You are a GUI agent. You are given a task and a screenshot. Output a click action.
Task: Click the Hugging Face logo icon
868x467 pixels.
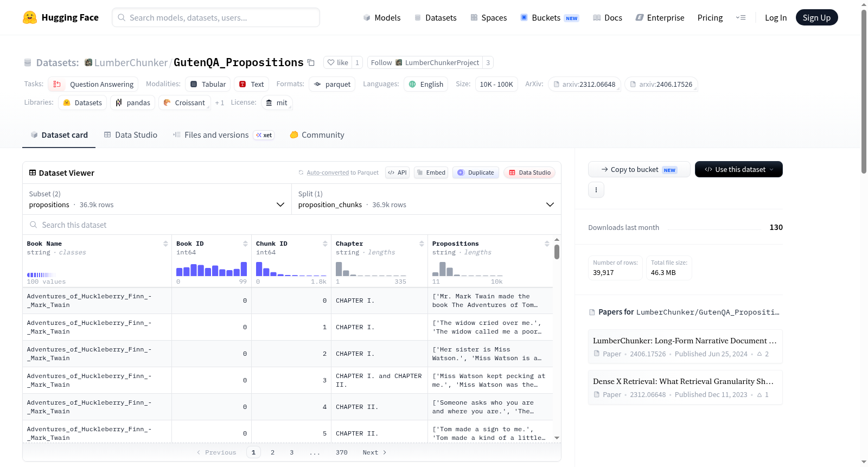(30, 17)
